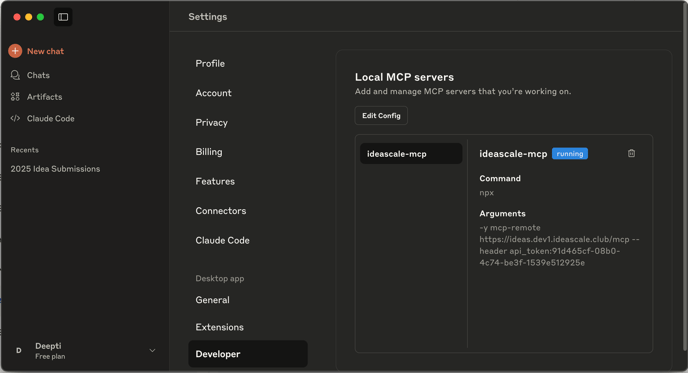Toggle the sidebar panel icon
Image resolution: width=688 pixels, height=373 pixels.
tap(63, 17)
